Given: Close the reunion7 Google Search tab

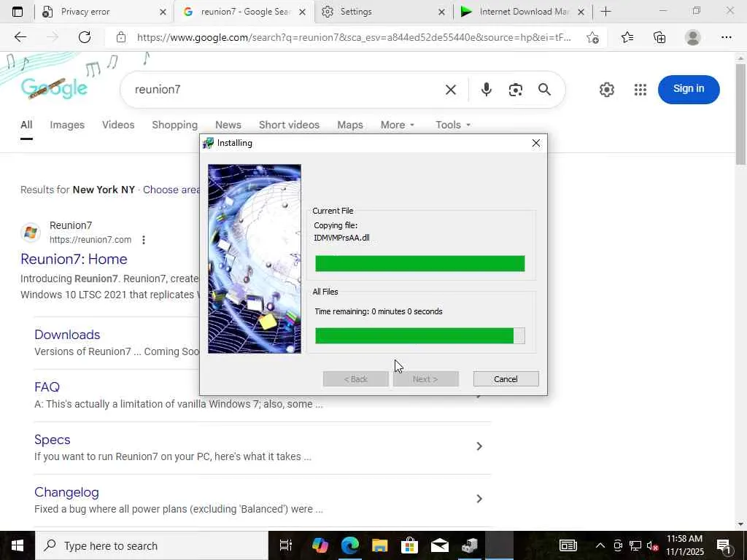Looking at the screenshot, I should click(x=302, y=12).
